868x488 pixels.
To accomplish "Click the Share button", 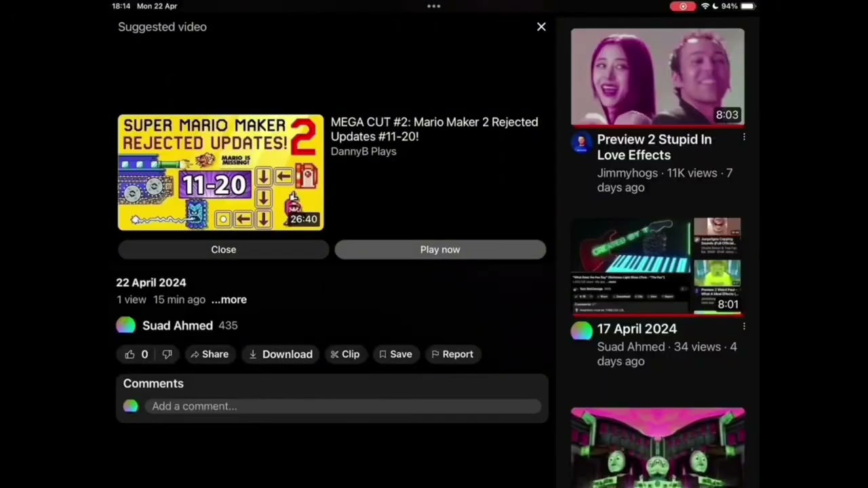I will tap(210, 354).
